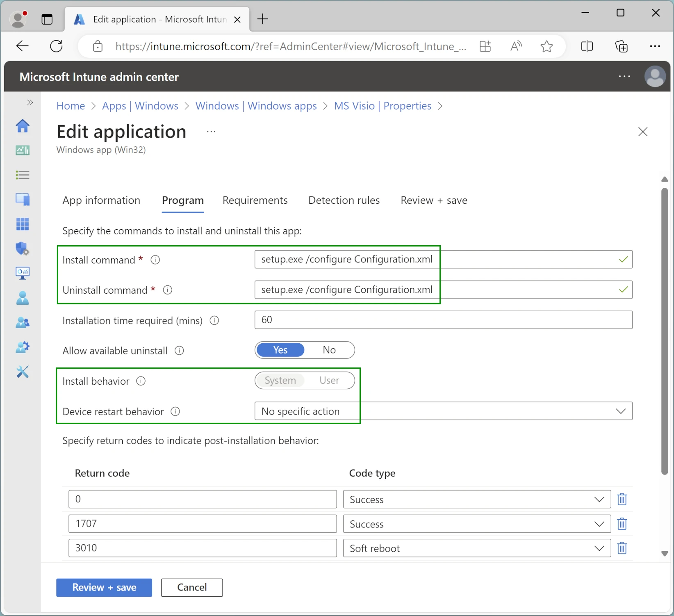Delete return code 0 row
This screenshot has height=616, width=674.
tap(622, 499)
